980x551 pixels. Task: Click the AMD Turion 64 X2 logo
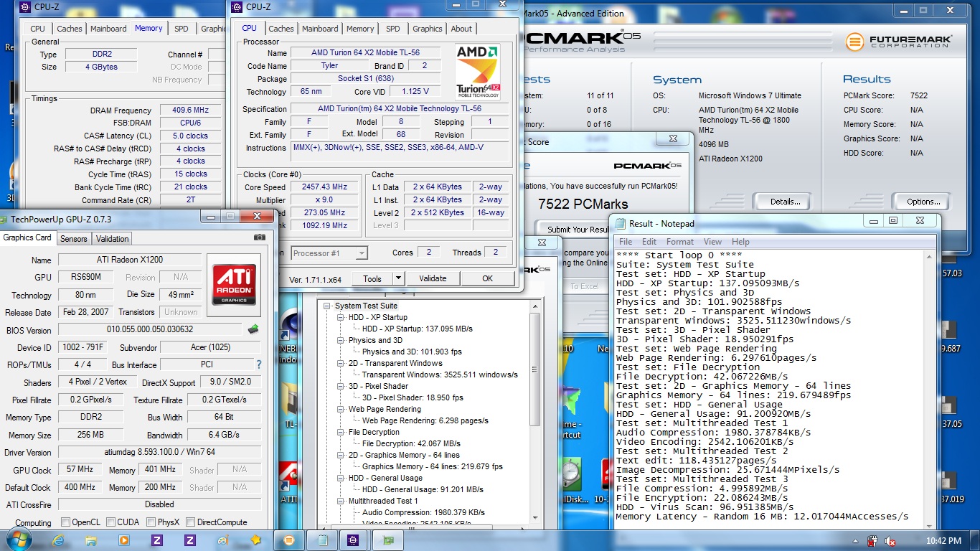pos(478,72)
